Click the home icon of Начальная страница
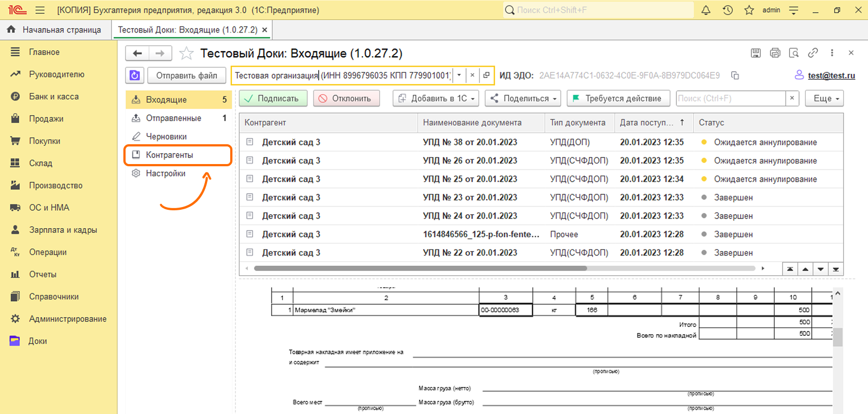The height and width of the screenshot is (414, 868). (11, 30)
